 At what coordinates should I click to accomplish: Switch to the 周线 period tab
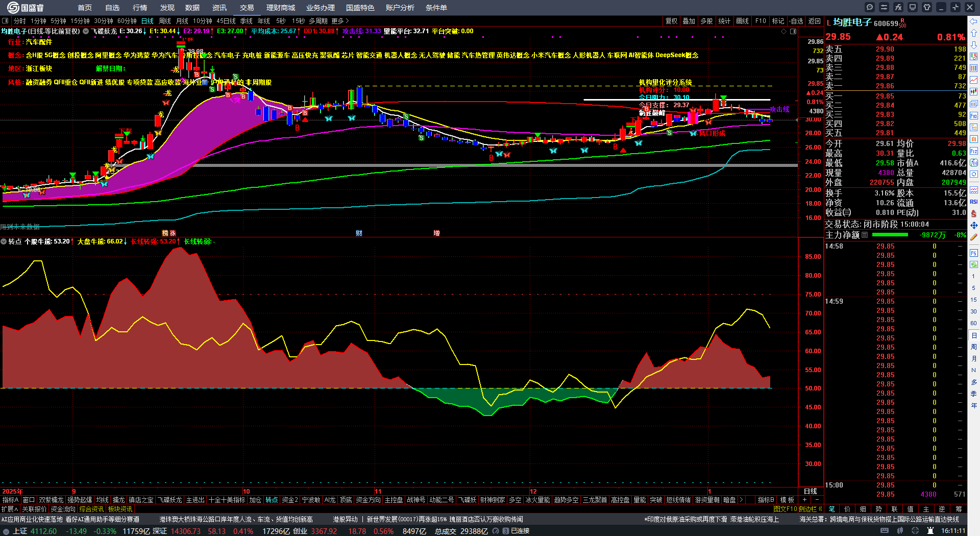point(165,21)
